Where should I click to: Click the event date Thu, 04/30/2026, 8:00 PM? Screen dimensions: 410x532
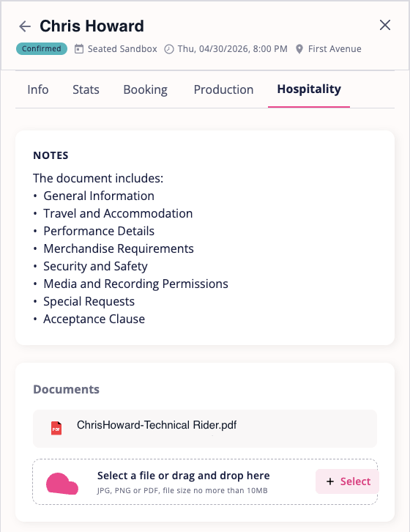click(x=233, y=49)
